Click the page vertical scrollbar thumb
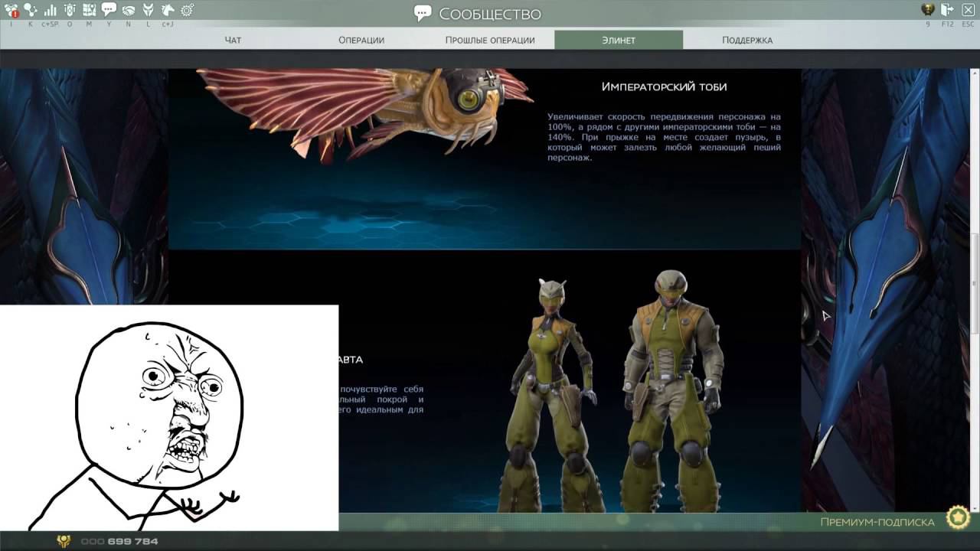This screenshot has width=980, height=551. click(975, 283)
